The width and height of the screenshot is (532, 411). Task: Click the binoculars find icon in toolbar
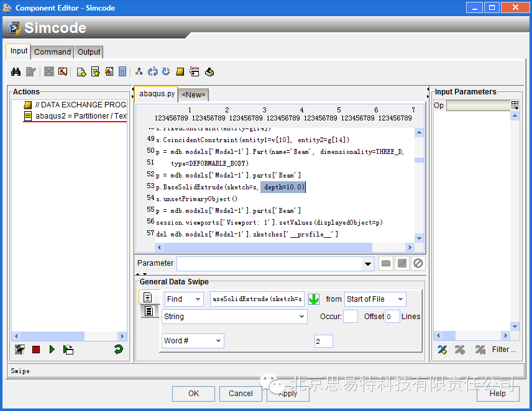[x=16, y=72]
